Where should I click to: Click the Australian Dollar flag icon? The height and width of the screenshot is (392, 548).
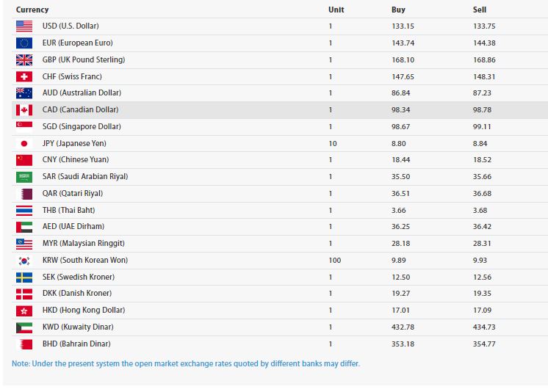pos(24,93)
